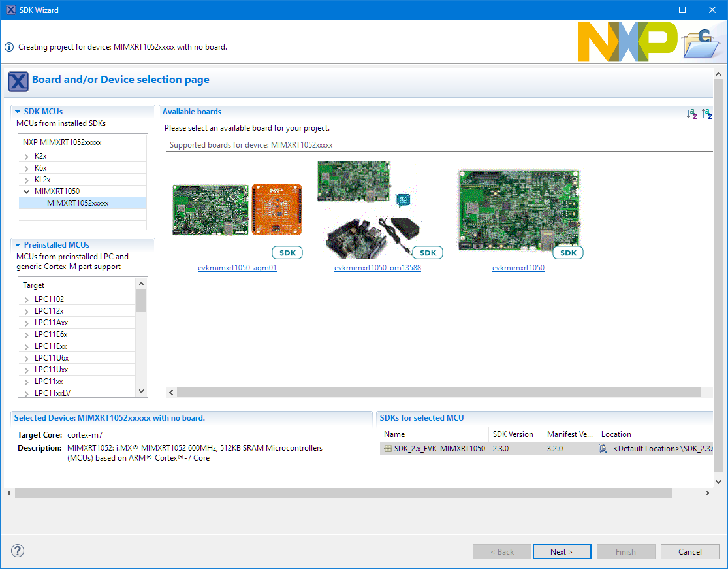
Task: Cancel the SDK Wizard
Action: (689, 551)
